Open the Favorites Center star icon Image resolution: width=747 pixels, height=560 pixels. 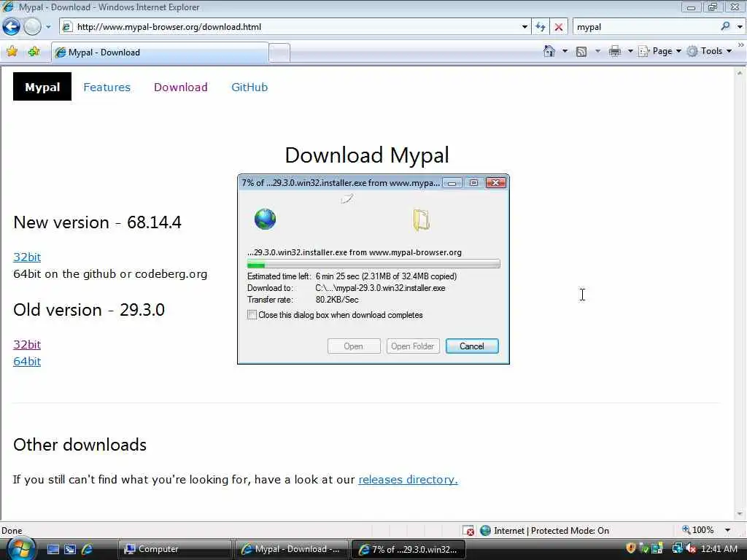pyautogui.click(x=12, y=52)
